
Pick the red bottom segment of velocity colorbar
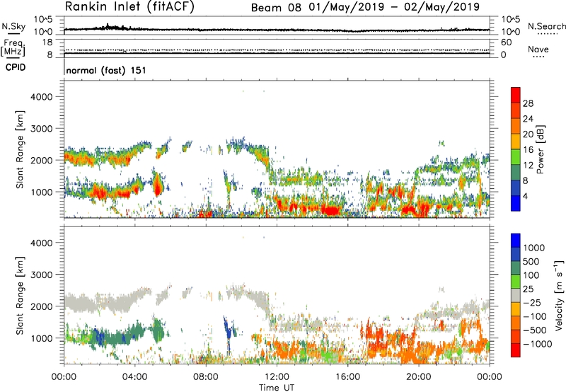click(x=516, y=350)
